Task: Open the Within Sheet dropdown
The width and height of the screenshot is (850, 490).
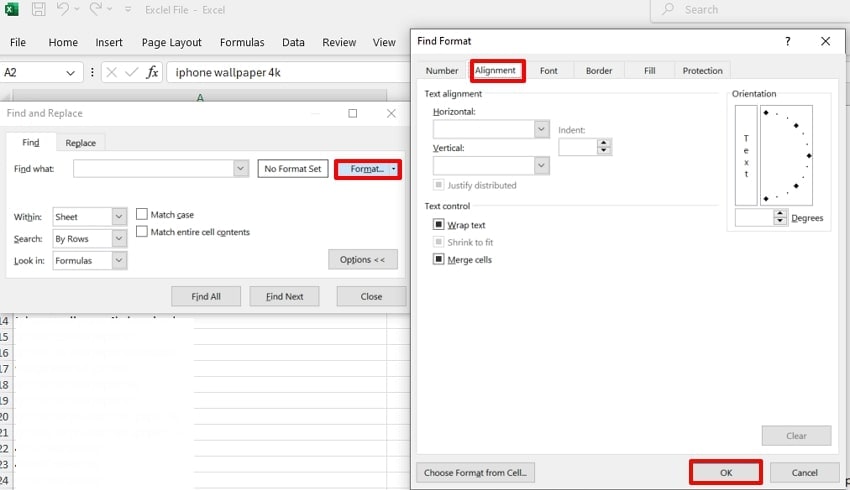Action: [x=119, y=216]
